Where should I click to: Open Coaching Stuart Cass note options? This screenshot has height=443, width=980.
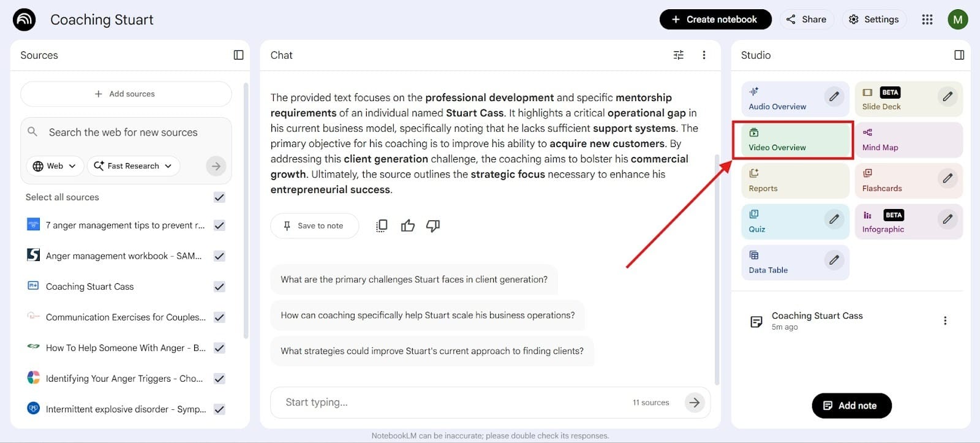point(945,320)
